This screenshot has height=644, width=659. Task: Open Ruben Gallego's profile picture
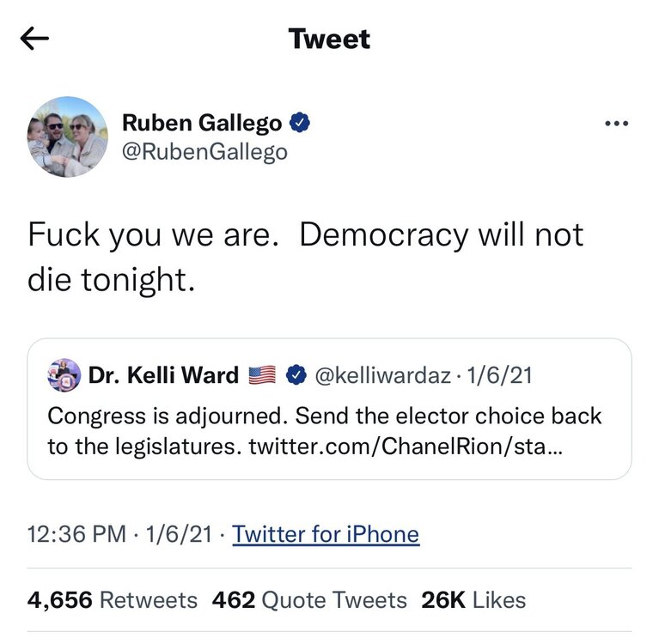67,137
